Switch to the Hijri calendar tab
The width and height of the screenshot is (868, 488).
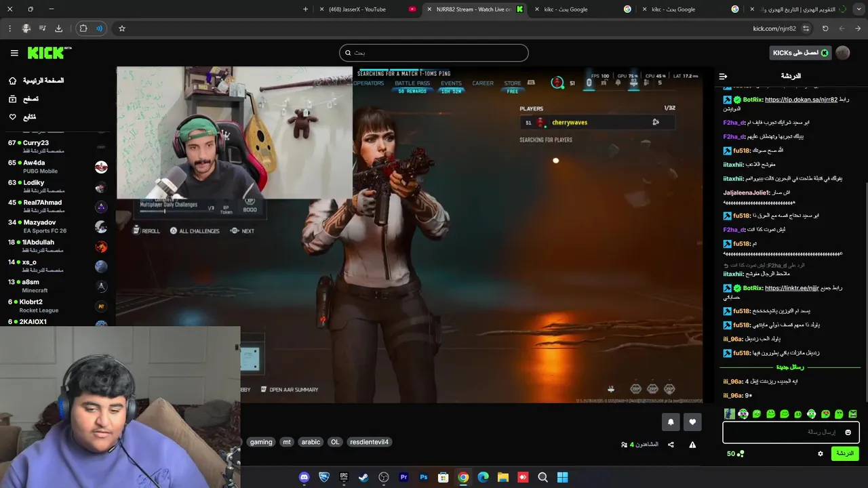pyautogui.click(x=797, y=9)
